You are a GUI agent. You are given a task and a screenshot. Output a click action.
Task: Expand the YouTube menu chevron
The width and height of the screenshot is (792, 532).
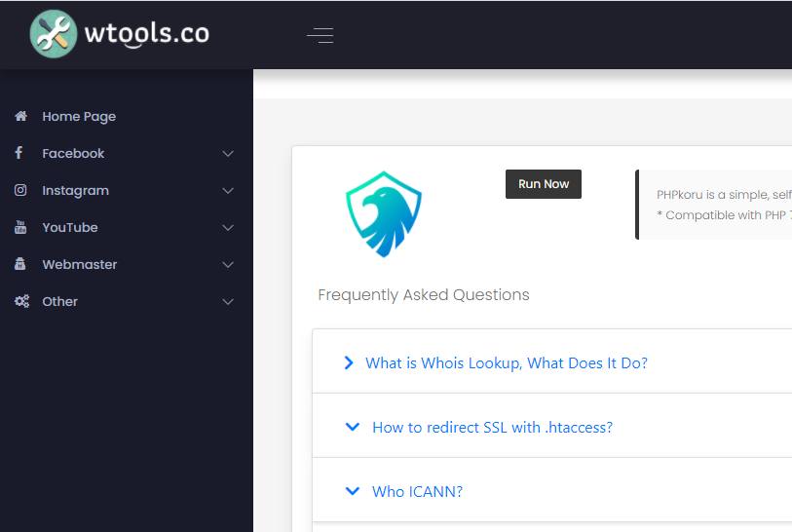tap(228, 228)
